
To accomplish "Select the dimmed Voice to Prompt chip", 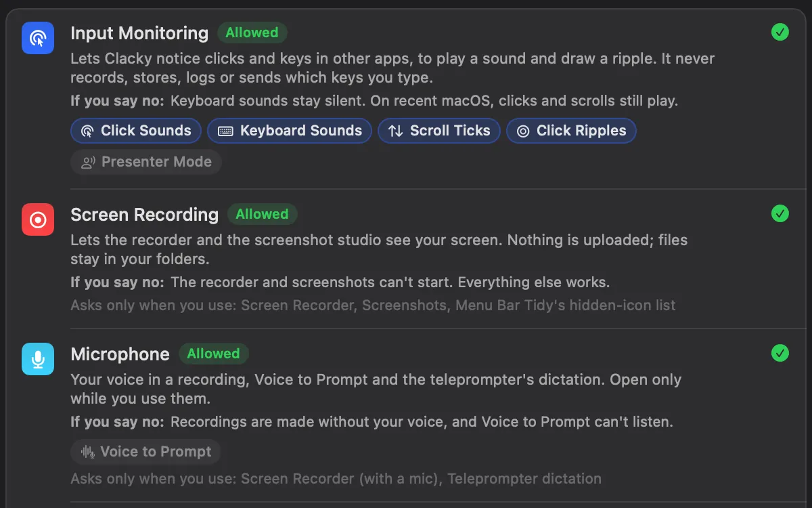I will pyautogui.click(x=145, y=452).
